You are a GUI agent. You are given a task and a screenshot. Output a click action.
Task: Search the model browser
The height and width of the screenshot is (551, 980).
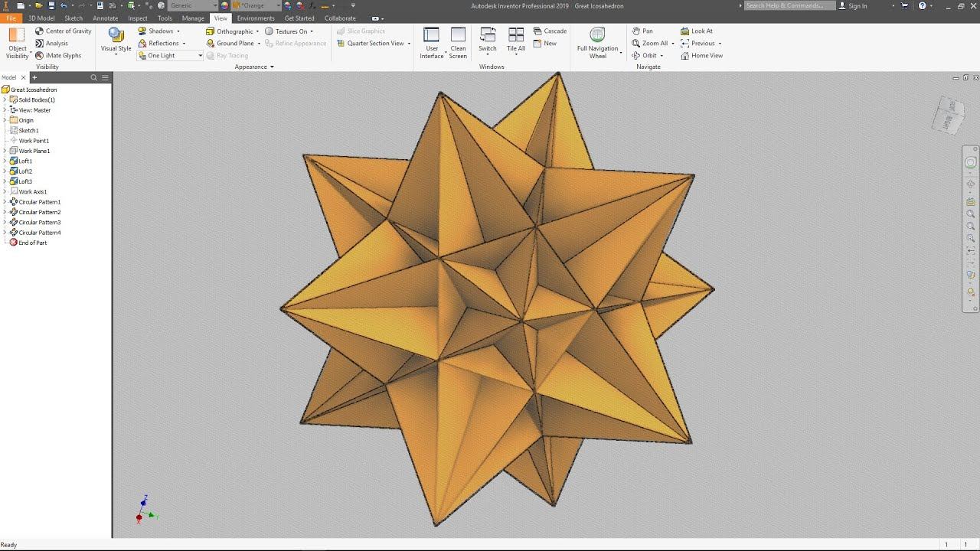click(94, 77)
